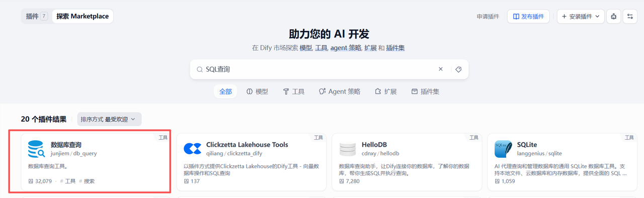Screen dimensions: 644x198
Task: Click the hammer icon beside 工具
Action: click(286, 91)
